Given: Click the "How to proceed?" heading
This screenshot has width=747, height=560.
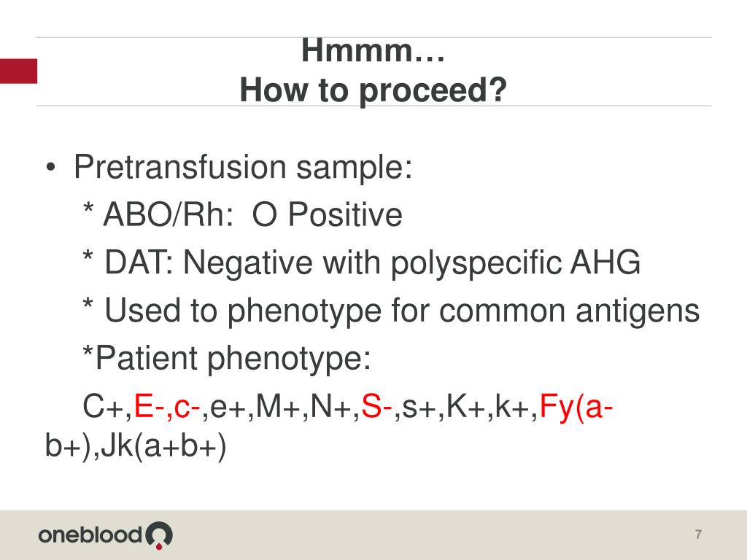Looking at the screenshot, I should coord(373,90).
